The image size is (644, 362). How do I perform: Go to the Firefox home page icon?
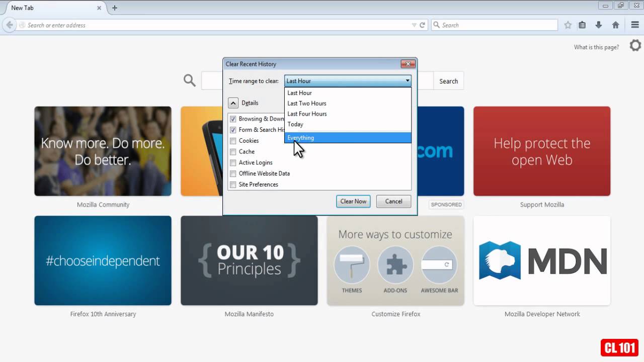(615, 25)
